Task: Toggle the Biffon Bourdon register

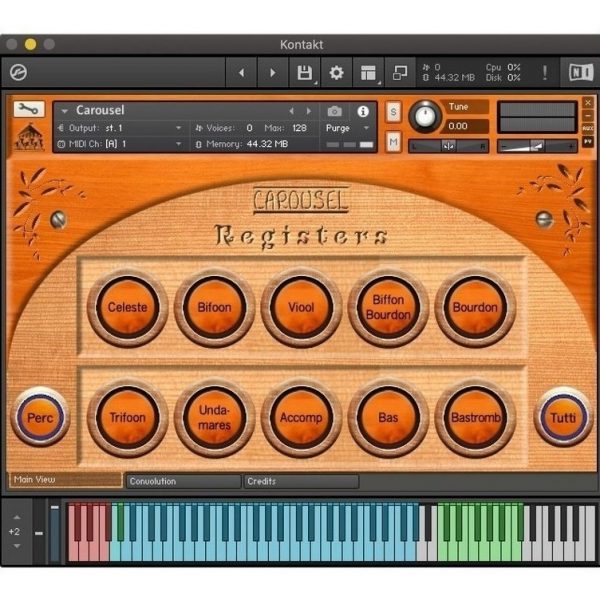Action: pyautogui.click(x=388, y=307)
